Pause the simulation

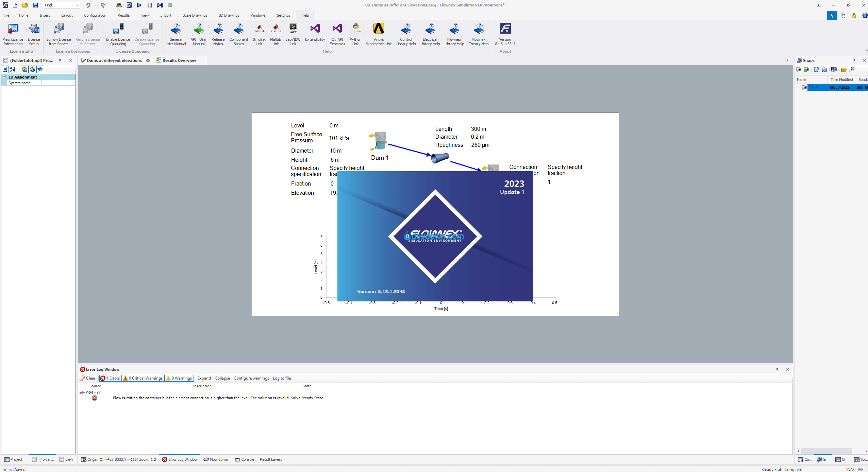tap(150, 5)
